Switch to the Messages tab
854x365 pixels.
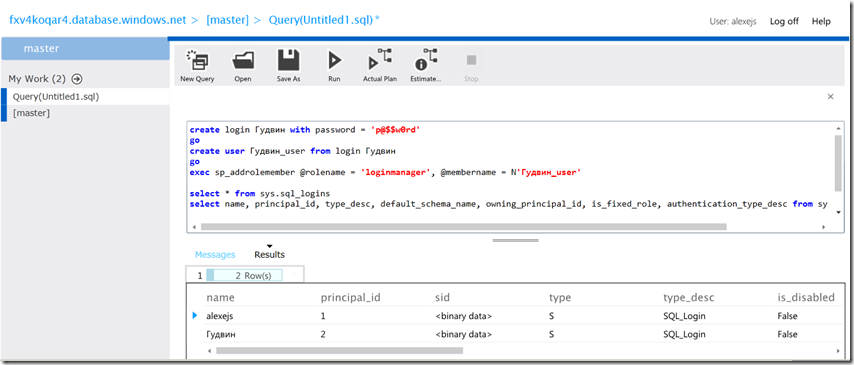pos(215,254)
